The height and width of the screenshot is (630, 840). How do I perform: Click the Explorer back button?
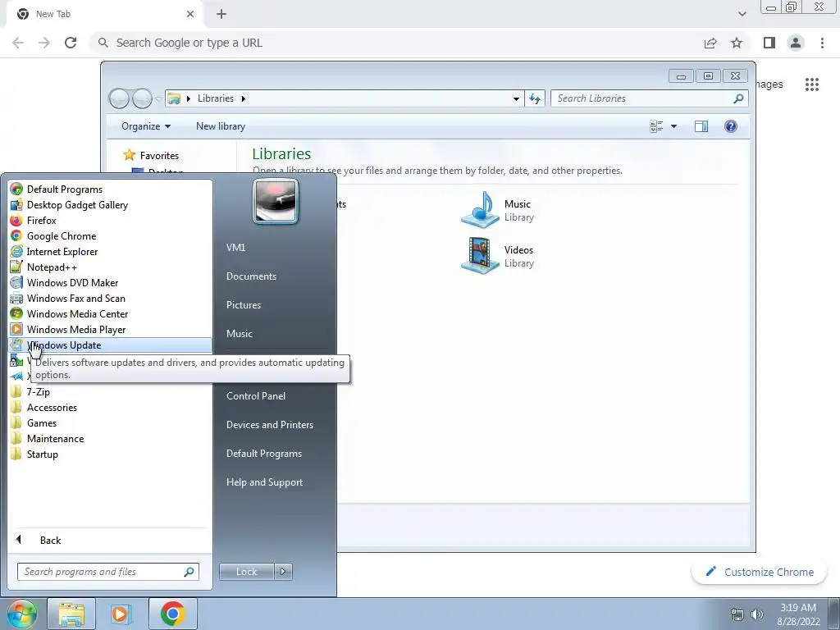coord(119,98)
